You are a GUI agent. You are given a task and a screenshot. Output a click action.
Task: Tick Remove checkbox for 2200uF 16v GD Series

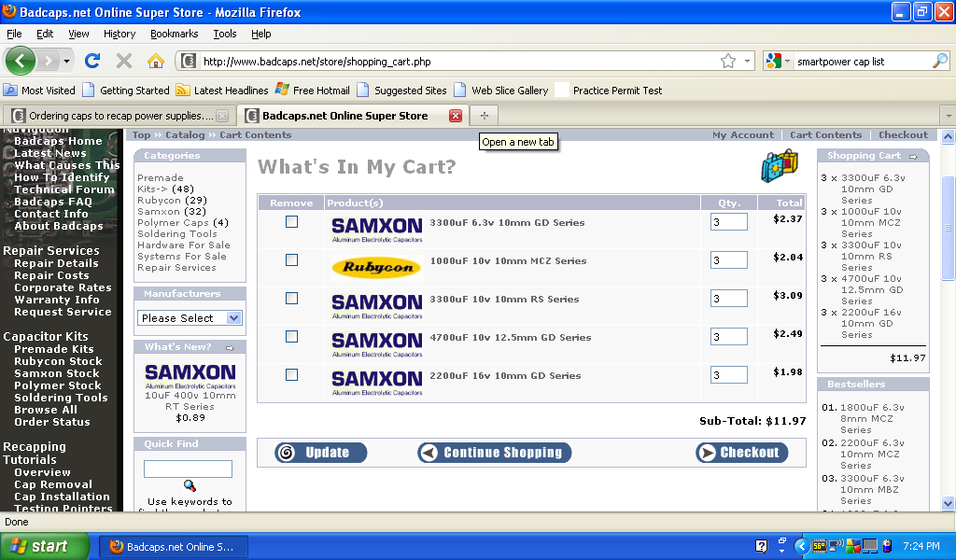(x=291, y=375)
